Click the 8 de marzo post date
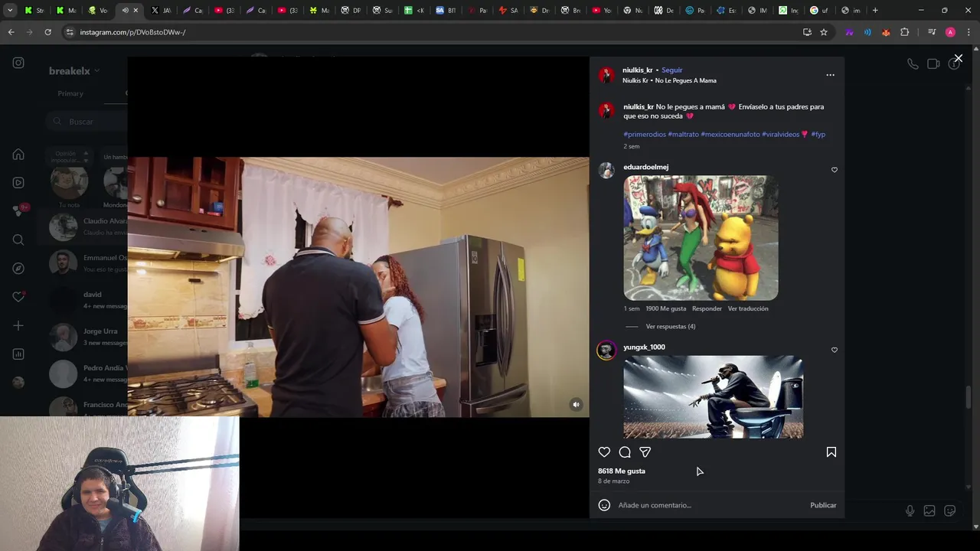The width and height of the screenshot is (980, 551). [613, 481]
